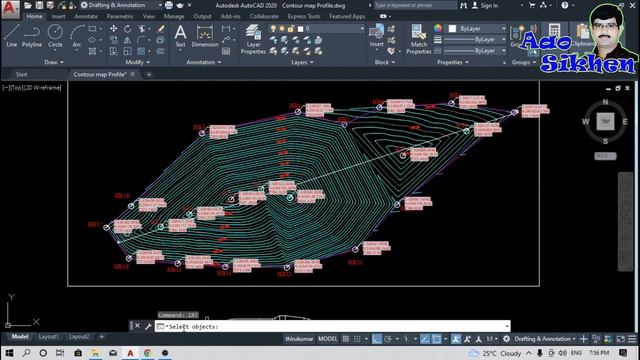Select the Polyline tool
Image resolution: width=640 pixels, height=360 pixels.
(x=32, y=36)
